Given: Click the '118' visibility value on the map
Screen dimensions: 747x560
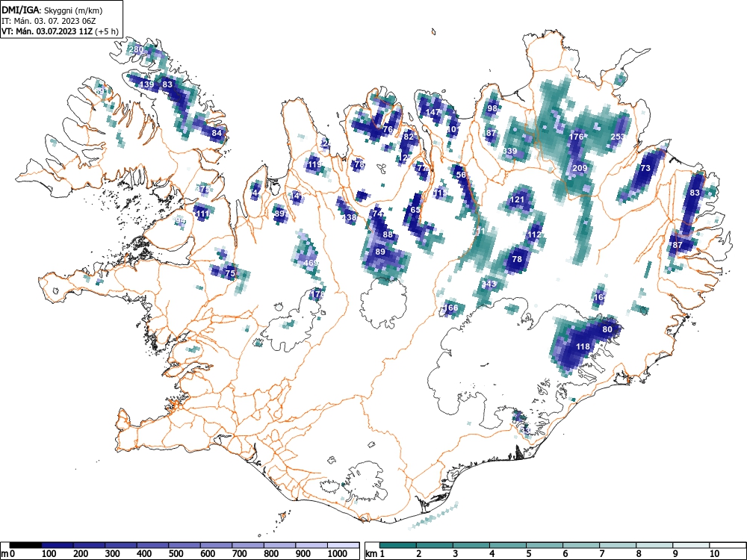Looking at the screenshot, I should point(583,346).
